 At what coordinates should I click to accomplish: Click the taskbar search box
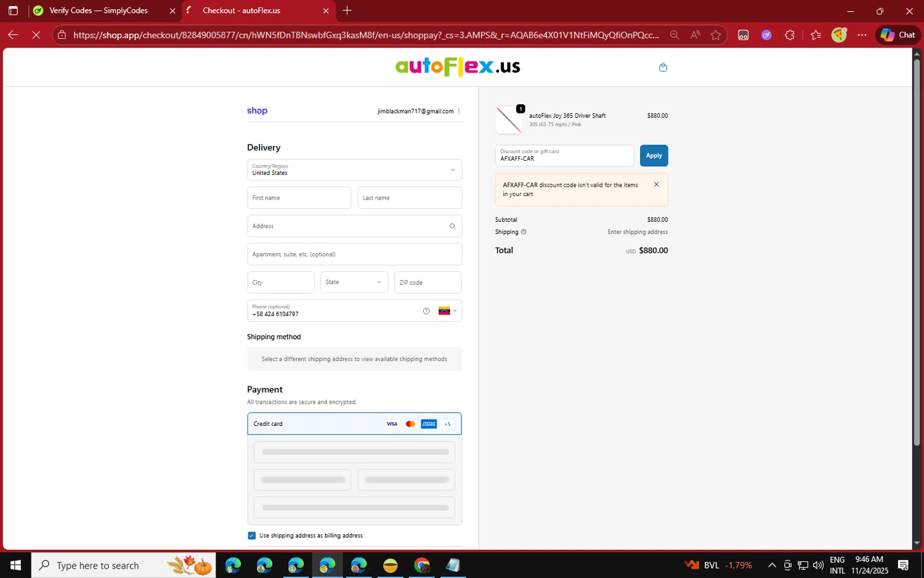tap(123, 565)
